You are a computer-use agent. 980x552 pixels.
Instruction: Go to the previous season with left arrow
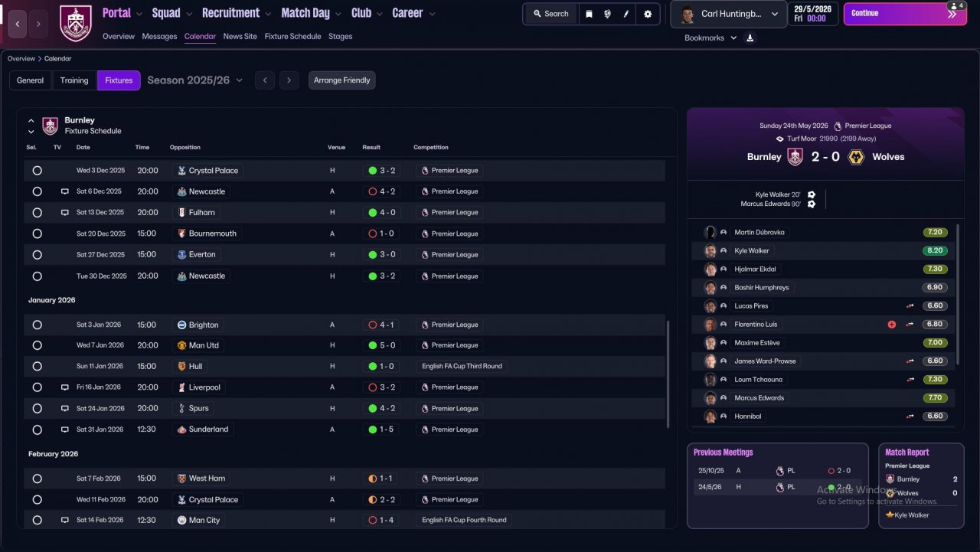pos(265,80)
